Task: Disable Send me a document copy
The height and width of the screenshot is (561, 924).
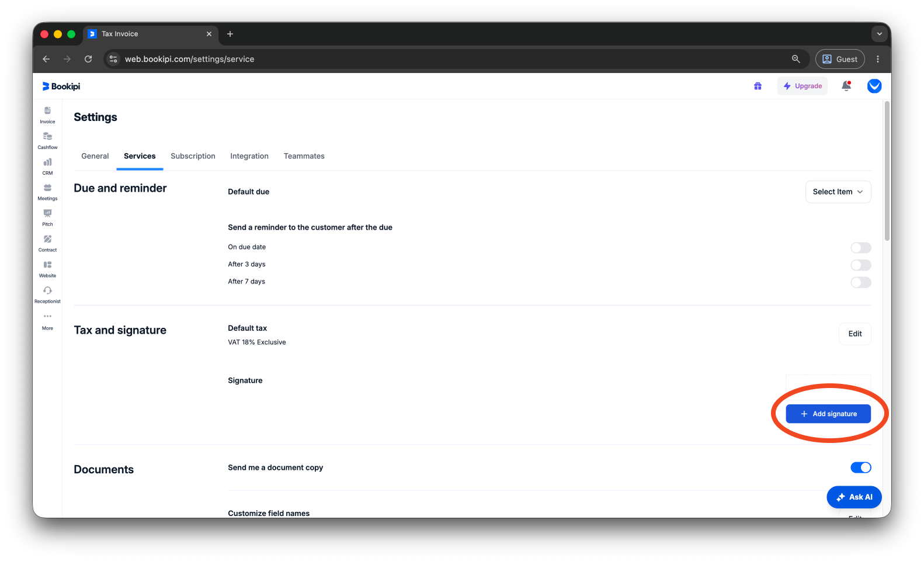Action: point(860,467)
